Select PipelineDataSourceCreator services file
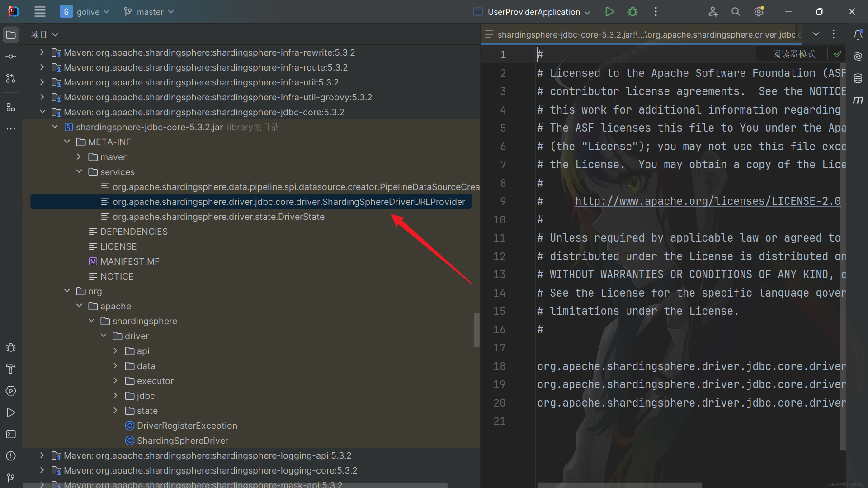The image size is (868, 488). tap(290, 187)
